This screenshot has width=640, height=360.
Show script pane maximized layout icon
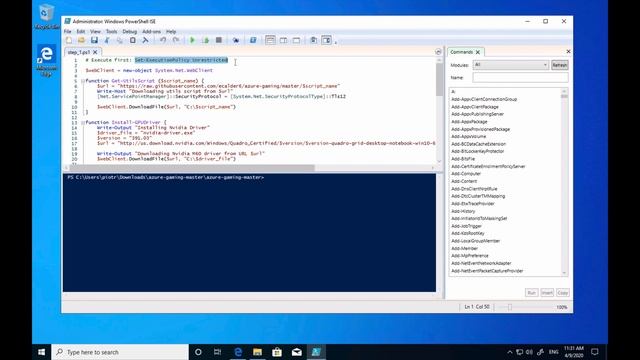click(296, 40)
